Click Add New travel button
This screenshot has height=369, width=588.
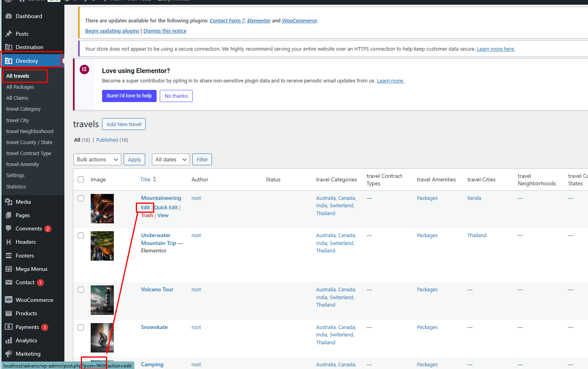click(124, 124)
